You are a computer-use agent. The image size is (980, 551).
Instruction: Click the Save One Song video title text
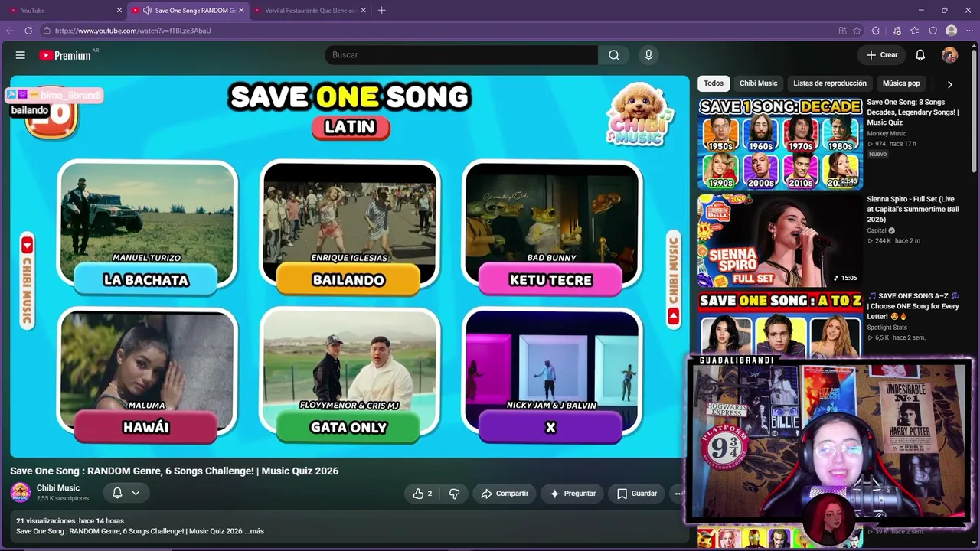pyautogui.click(x=174, y=471)
